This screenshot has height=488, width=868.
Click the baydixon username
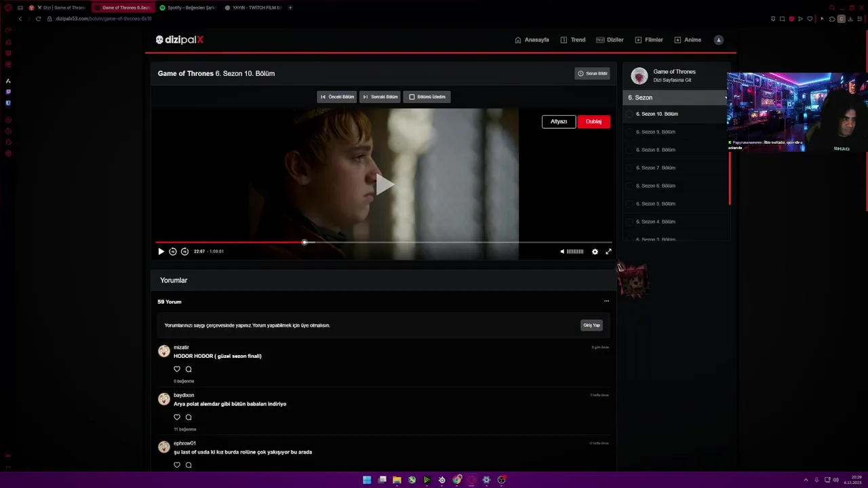[x=184, y=395]
